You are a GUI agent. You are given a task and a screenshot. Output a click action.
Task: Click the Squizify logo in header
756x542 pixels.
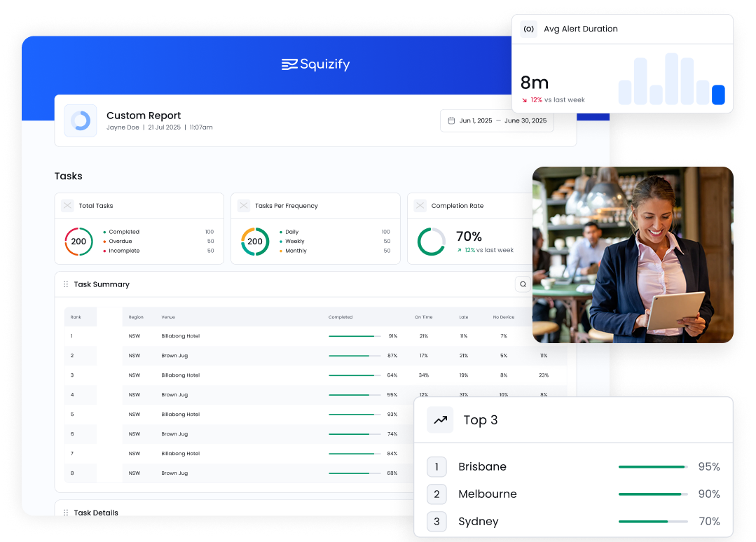(x=315, y=64)
